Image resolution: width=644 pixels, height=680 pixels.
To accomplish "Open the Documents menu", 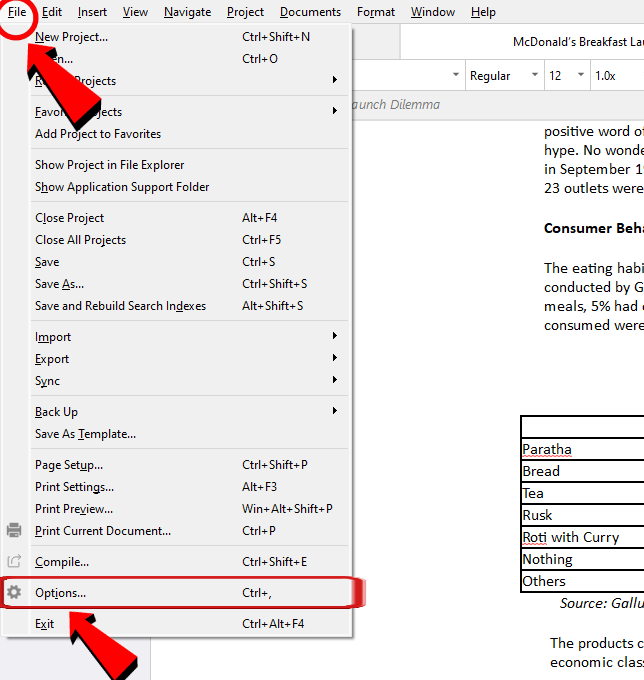I will pos(310,12).
